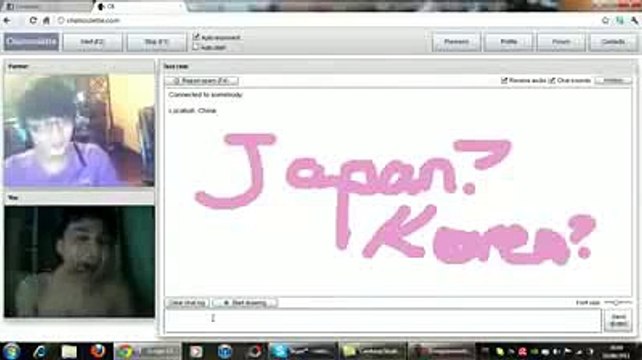Click the 'Connected to somebody' chat line
This screenshot has width=642, height=360.
click(x=206, y=95)
